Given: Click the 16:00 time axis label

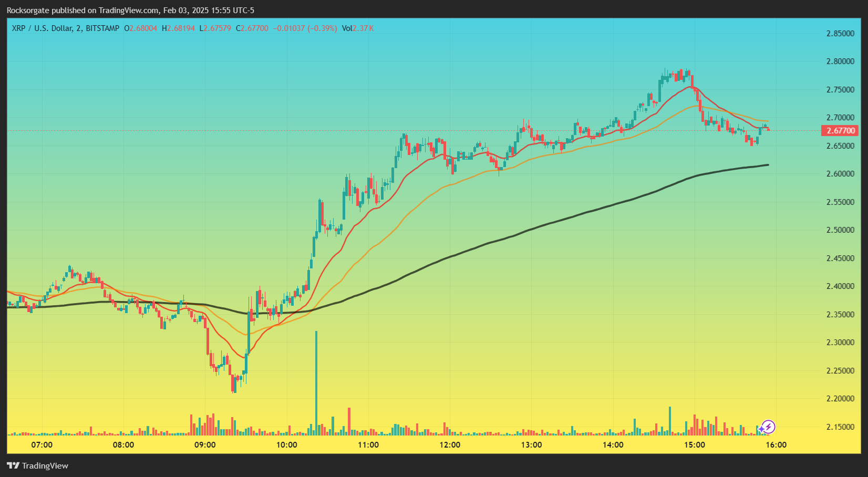Looking at the screenshot, I should click(x=776, y=445).
